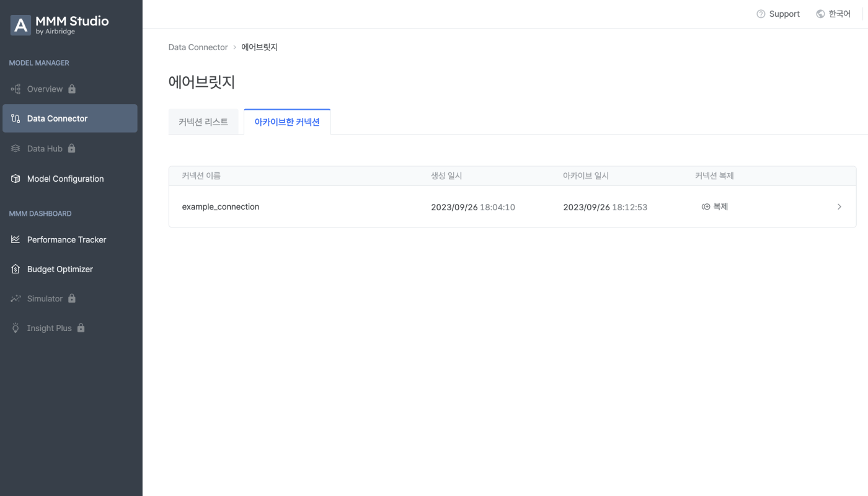Click the Performance Tracker chart icon
The image size is (868, 496).
[15, 239]
